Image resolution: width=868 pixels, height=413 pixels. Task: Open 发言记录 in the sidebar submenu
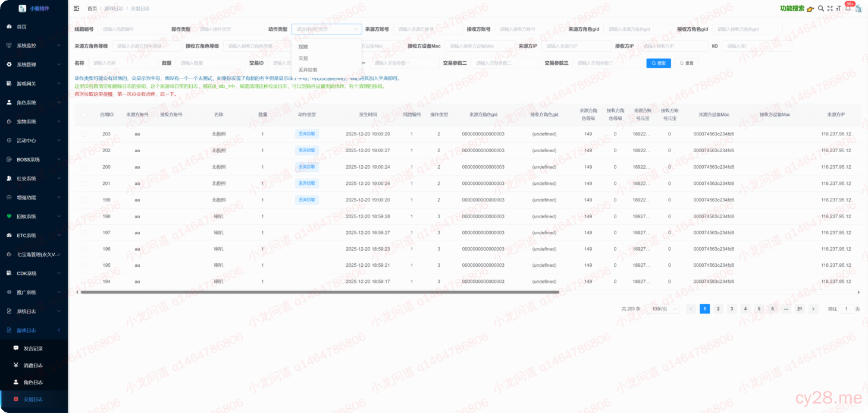pyautogui.click(x=33, y=348)
